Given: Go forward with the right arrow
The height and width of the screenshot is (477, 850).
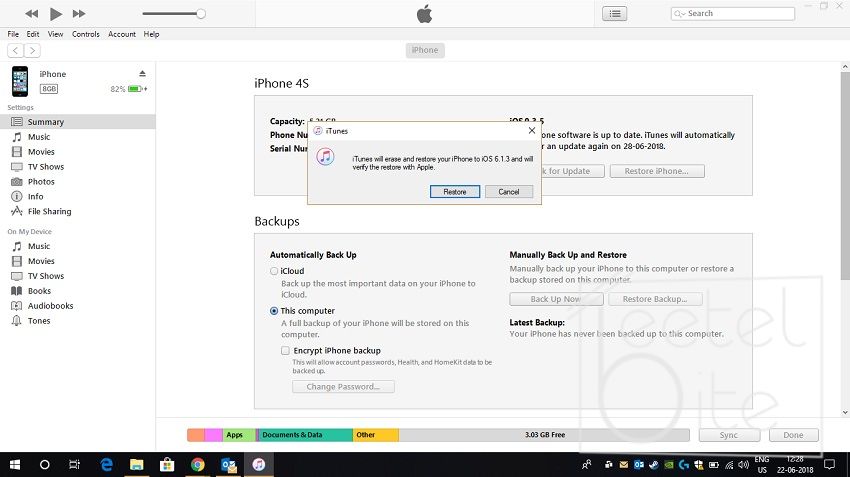Looking at the screenshot, I should (x=32, y=50).
